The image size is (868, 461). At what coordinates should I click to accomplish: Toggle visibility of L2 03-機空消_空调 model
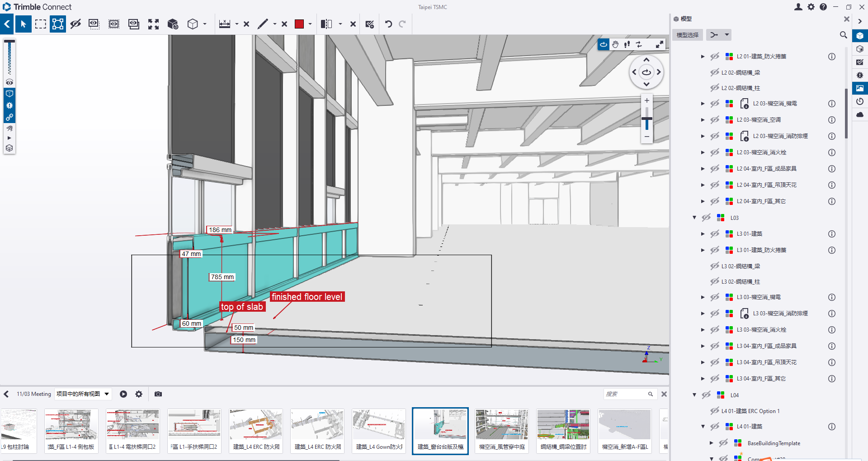click(714, 120)
